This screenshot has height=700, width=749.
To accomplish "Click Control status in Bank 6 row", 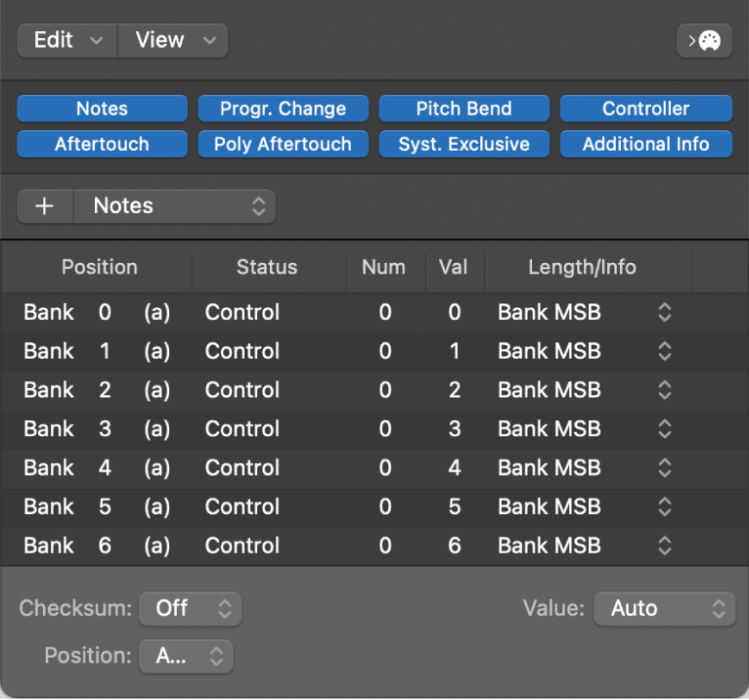I will point(242,546).
